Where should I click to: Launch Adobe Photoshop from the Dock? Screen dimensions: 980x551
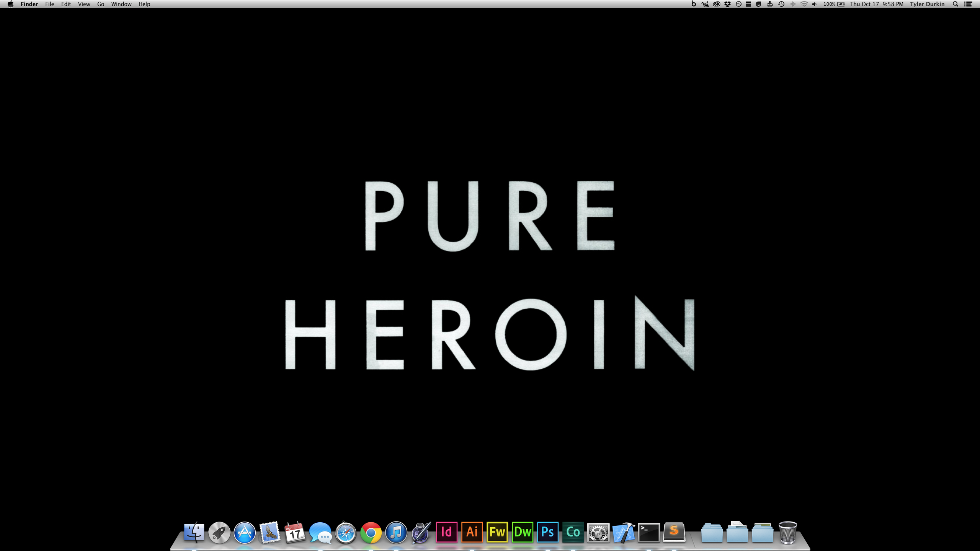[548, 532]
